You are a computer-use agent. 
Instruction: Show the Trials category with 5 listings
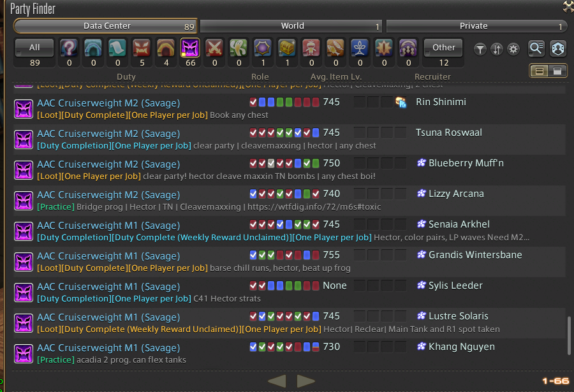pos(142,48)
